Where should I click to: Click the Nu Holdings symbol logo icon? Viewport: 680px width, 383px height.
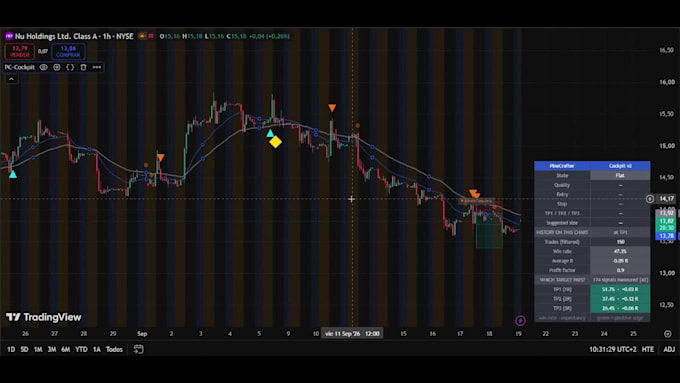tap(9, 36)
